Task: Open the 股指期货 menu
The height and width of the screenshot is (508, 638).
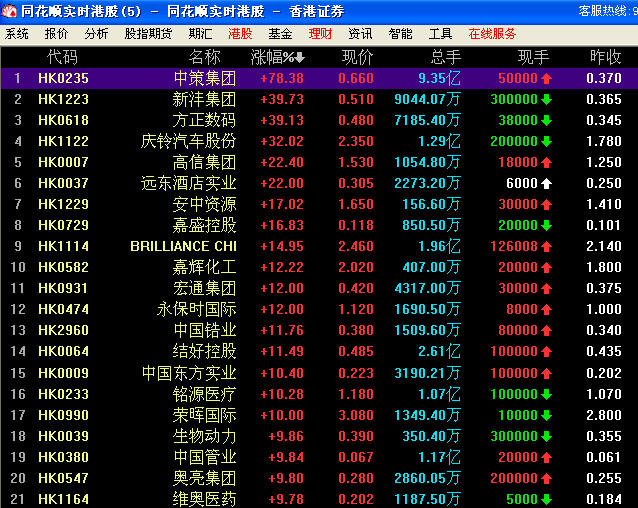Action: click(148, 33)
